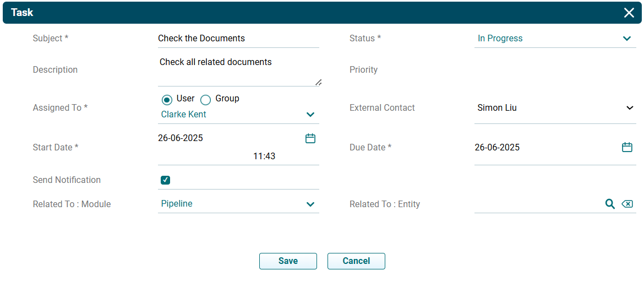Click the Related To Entity search icon
This screenshot has width=644, height=281.
click(x=610, y=204)
